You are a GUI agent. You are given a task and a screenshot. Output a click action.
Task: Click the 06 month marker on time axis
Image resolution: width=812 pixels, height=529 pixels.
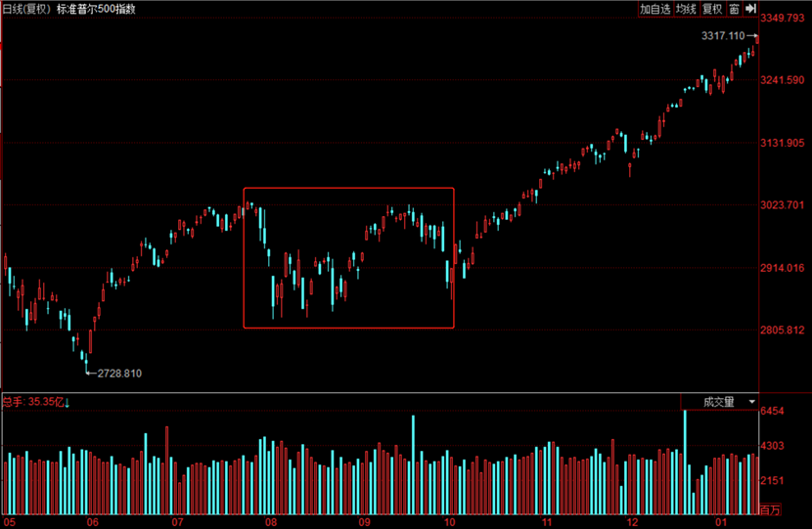[93, 522]
